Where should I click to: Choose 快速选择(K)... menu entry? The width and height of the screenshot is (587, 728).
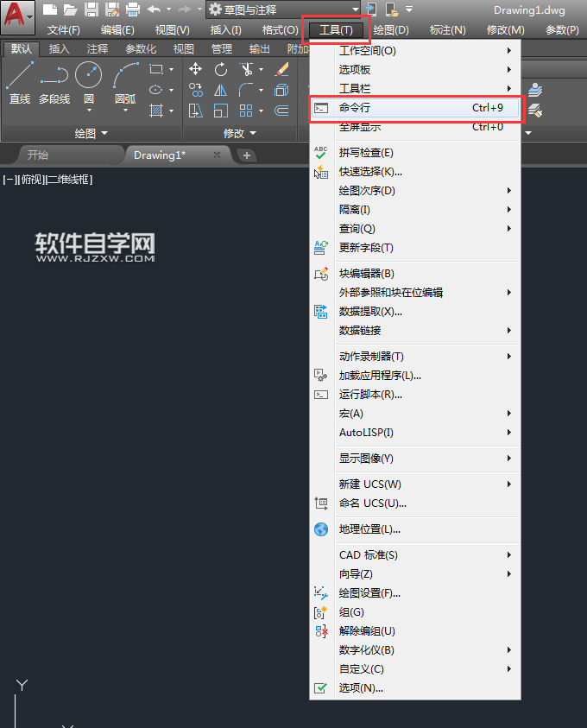[415, 172]
